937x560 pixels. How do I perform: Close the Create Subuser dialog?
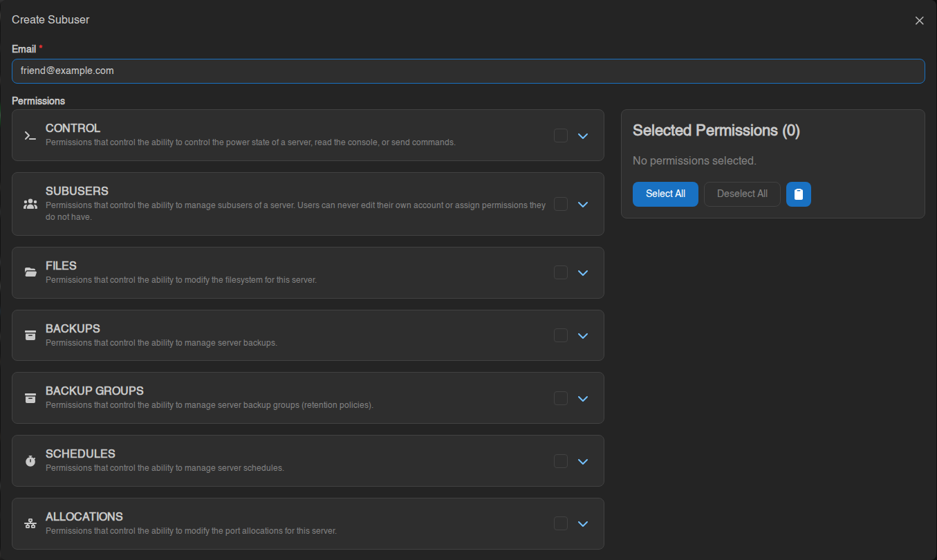click(919, 21)
